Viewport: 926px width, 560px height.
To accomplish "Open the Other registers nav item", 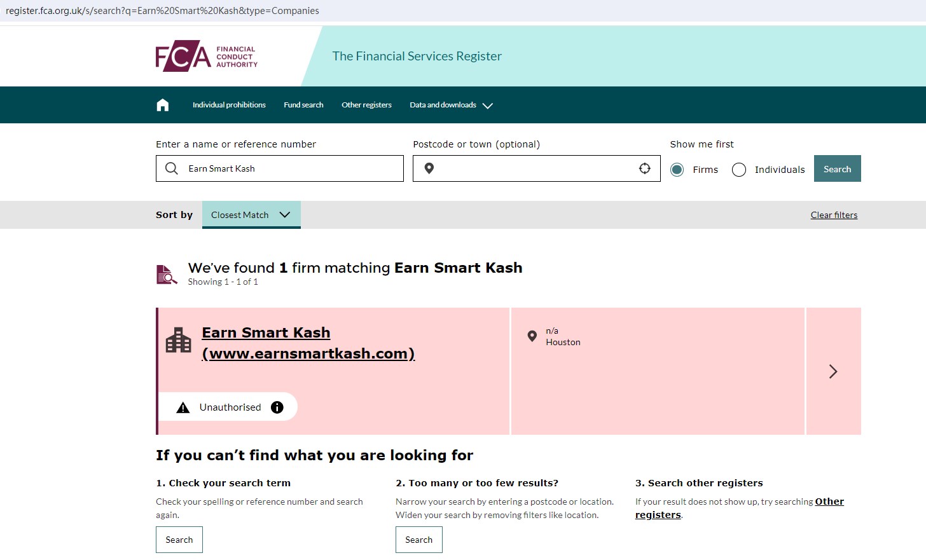I will tap(366, 105).
